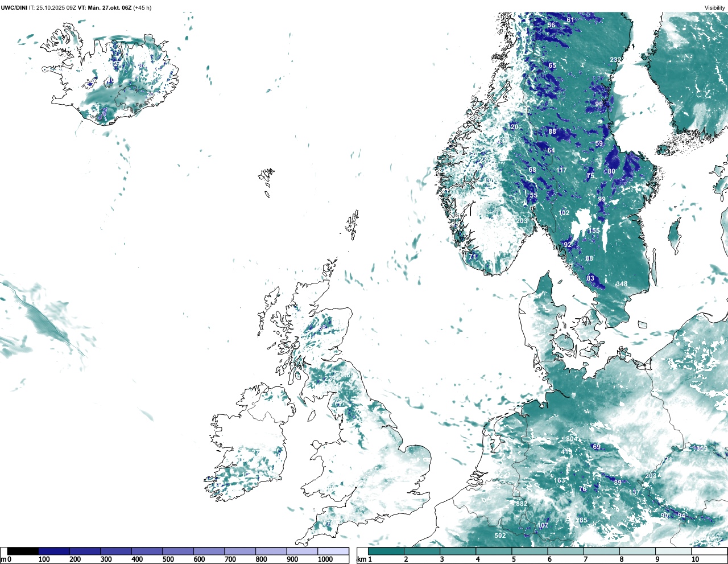Select the '163' visibility value on the map

(560, 480)
